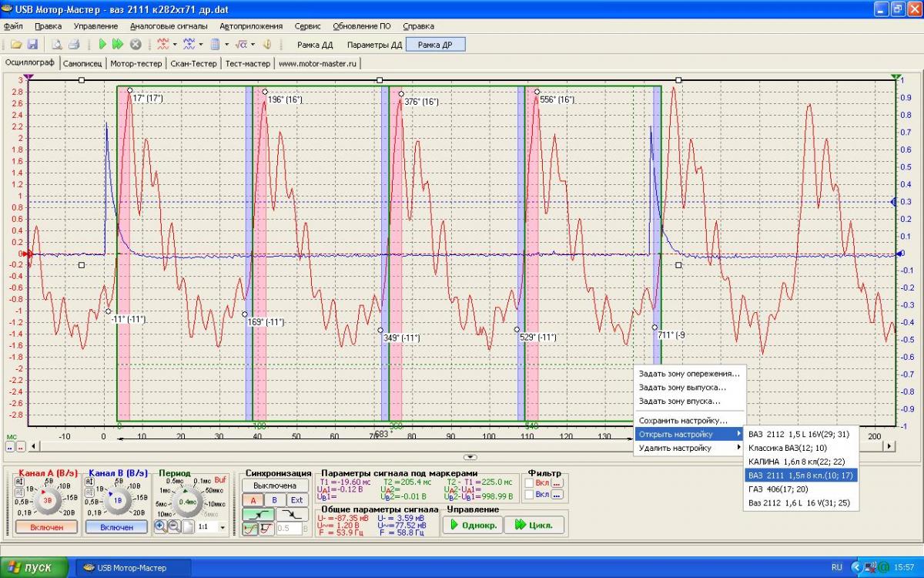Choose ВАЗ 2111 1,5л 8 кл. preset
Image resolution: width=924 pixels, height=578 pixels.
[800, 475]
